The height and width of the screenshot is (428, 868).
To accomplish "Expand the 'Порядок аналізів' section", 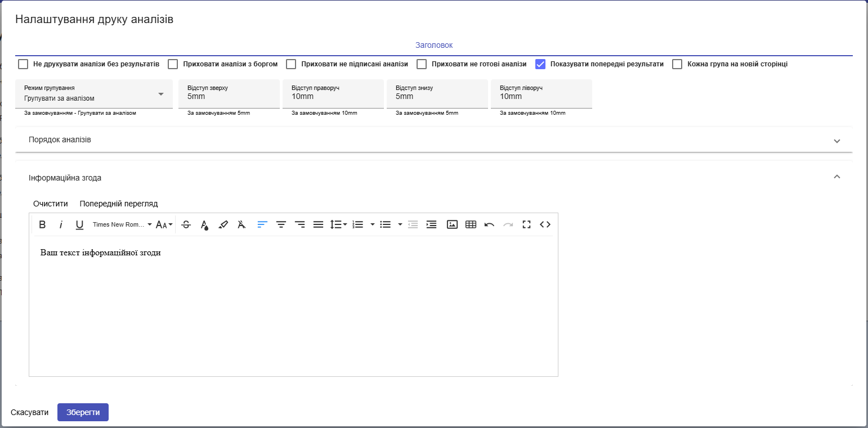I will click(434, 139).
